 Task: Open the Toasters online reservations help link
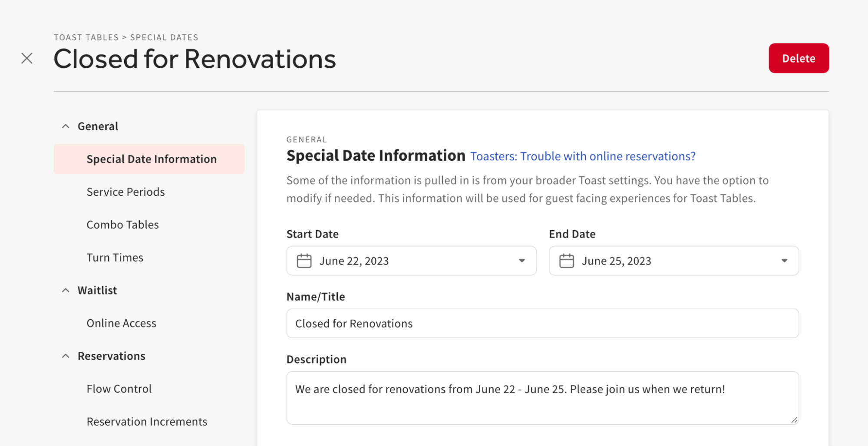(582, 156)
